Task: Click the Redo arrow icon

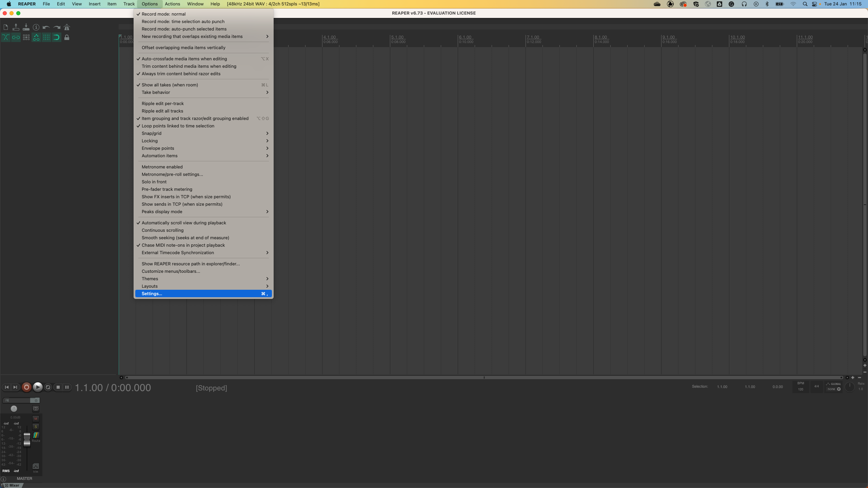Action: coord(56,27)
